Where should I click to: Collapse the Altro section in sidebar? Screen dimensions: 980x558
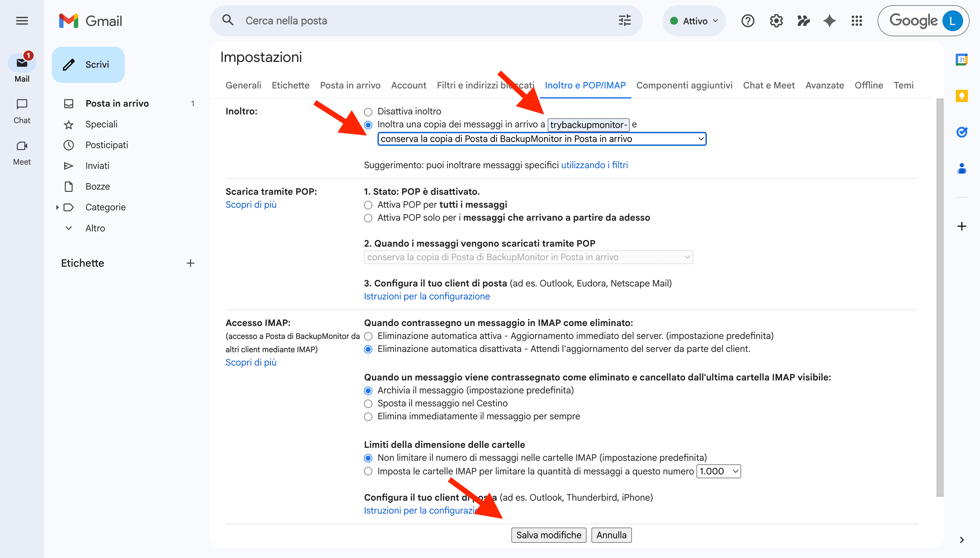pos(68,228)
